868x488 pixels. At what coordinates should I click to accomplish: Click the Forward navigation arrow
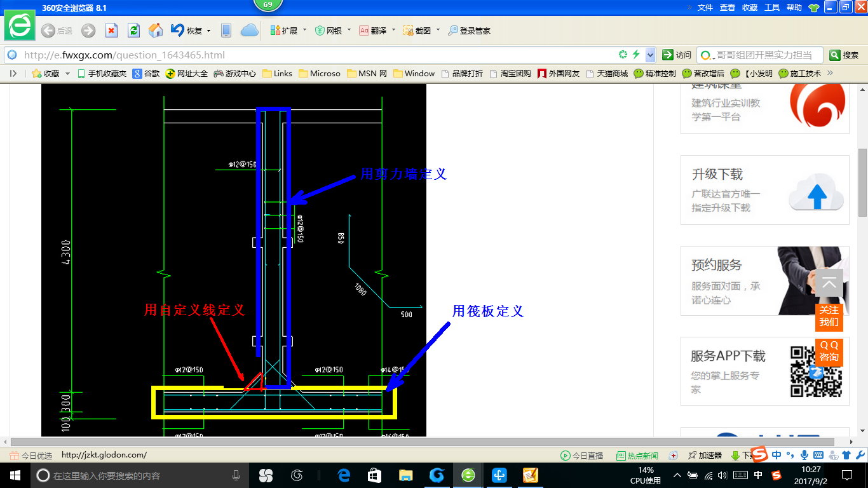[x=88, y=30]
